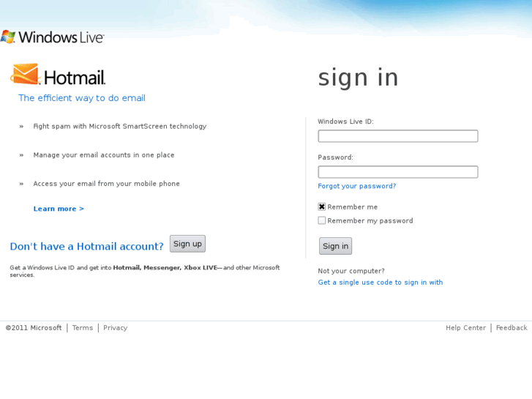
Task: Click the Hotmail wordmark text
Action: [75, 78]
